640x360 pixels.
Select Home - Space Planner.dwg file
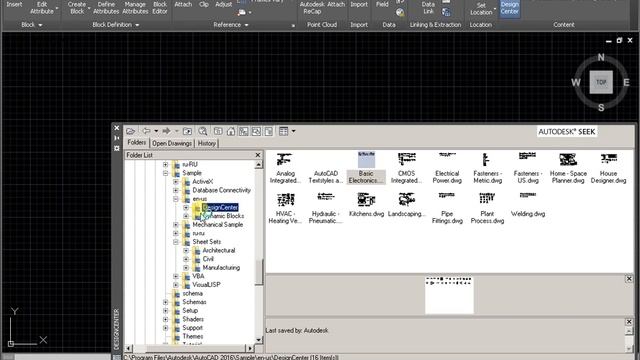point(568,168)
